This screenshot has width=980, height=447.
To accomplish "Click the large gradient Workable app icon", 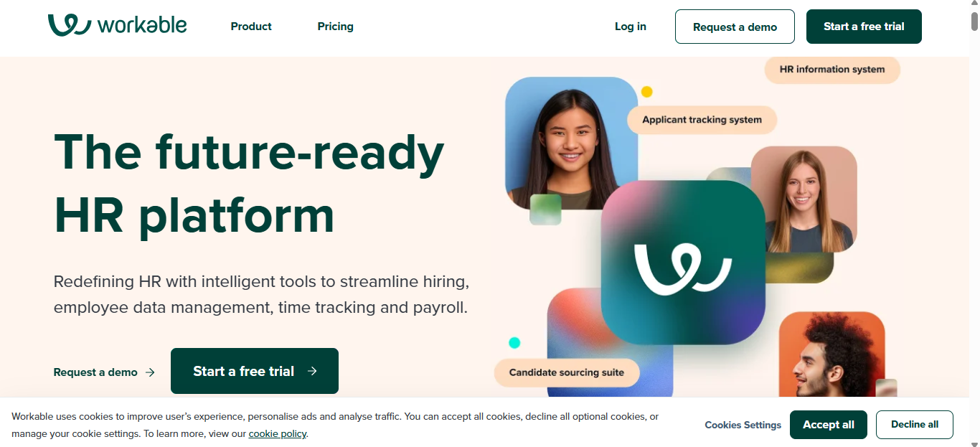I will pyautogui.click(x=683, y=263).
